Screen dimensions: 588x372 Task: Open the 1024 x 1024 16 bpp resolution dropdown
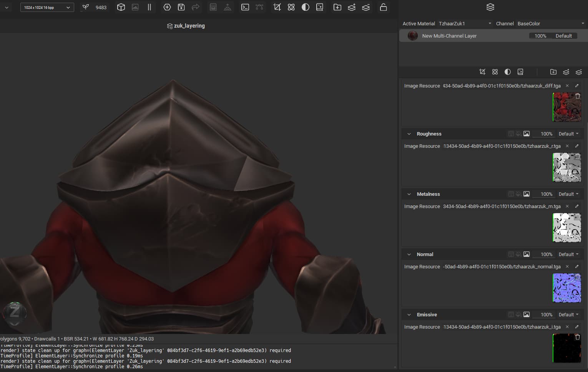point(47,7)
